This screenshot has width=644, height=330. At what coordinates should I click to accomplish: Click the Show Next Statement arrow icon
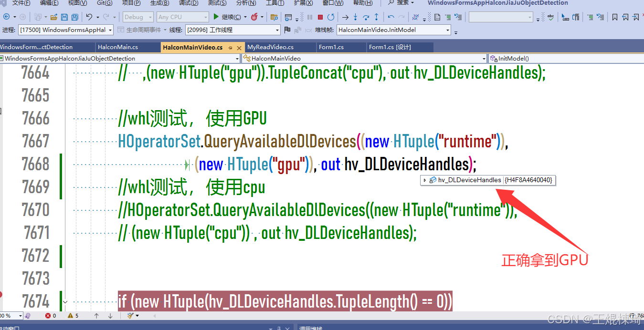click(345, 17)
